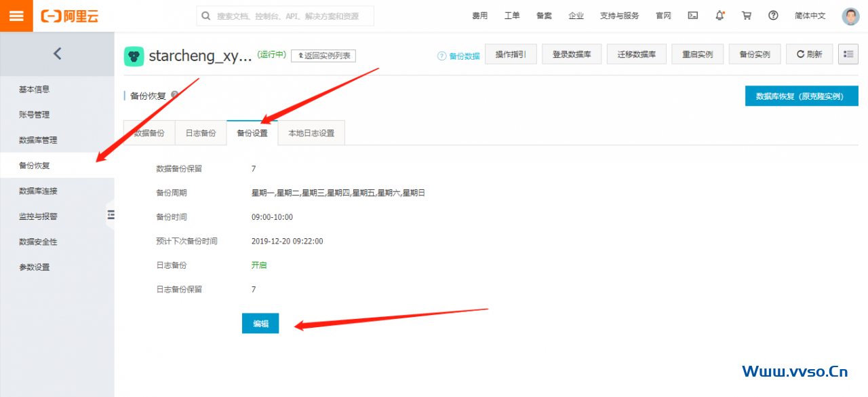868x397 pixels.
Task: Open the Cloud Shell terminal icon
Action: click(x=692, y=16)
